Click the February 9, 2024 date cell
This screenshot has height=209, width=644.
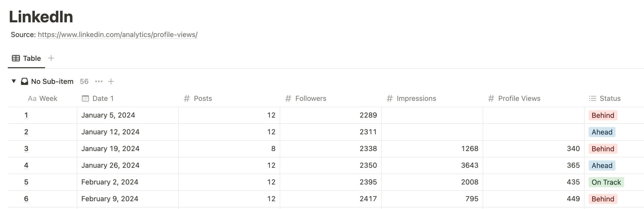[109, 199]
